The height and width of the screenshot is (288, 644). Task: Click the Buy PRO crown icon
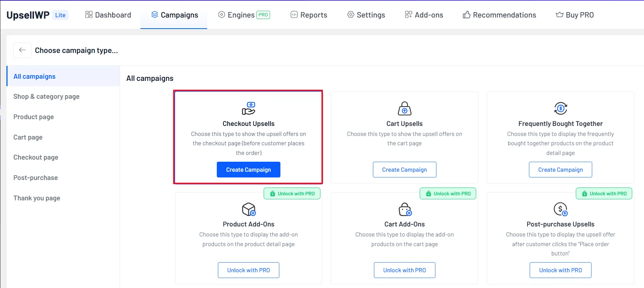pos(560,15)
